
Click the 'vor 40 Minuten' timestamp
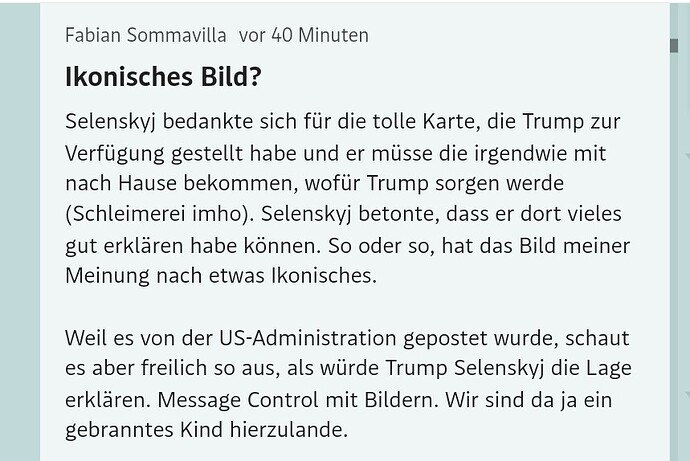click(304, 35)
